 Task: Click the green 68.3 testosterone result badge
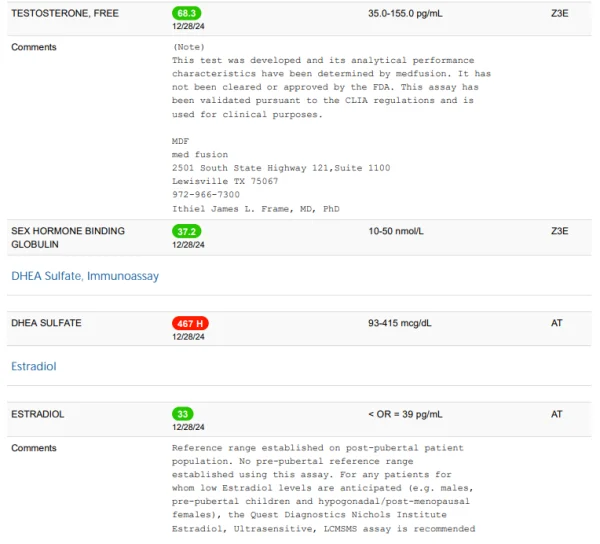coord(187,14)
